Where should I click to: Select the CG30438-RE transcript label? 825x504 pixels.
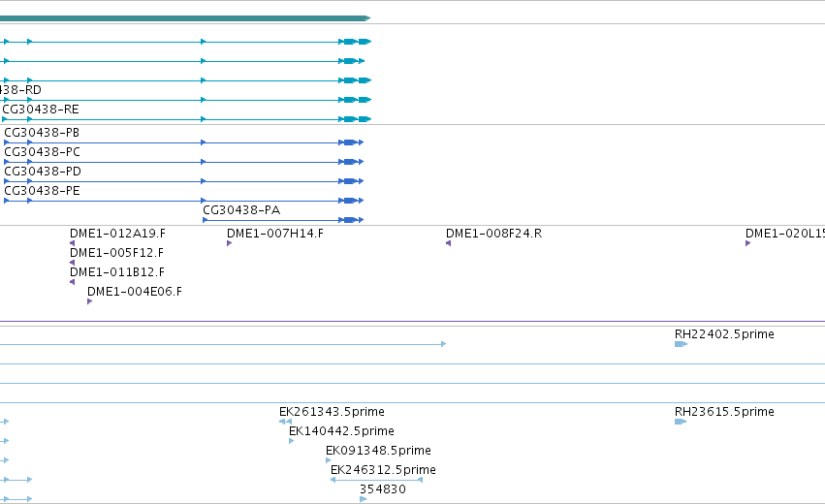coord(41,110)
